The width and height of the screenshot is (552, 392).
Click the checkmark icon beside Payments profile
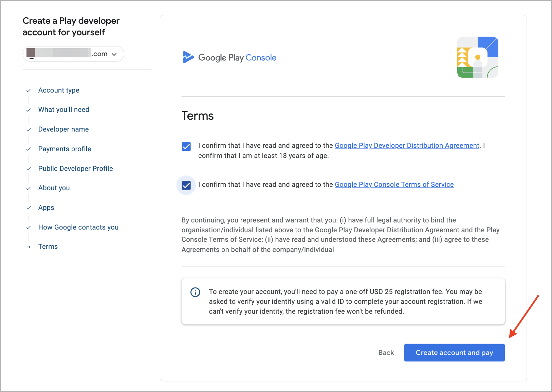pyautogui.click(x=29, y=149)
